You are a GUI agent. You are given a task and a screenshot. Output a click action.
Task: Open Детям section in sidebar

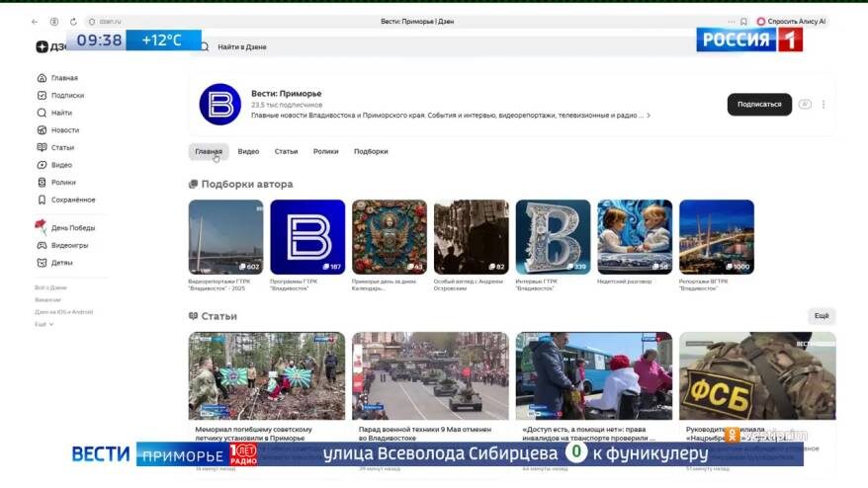54,263
